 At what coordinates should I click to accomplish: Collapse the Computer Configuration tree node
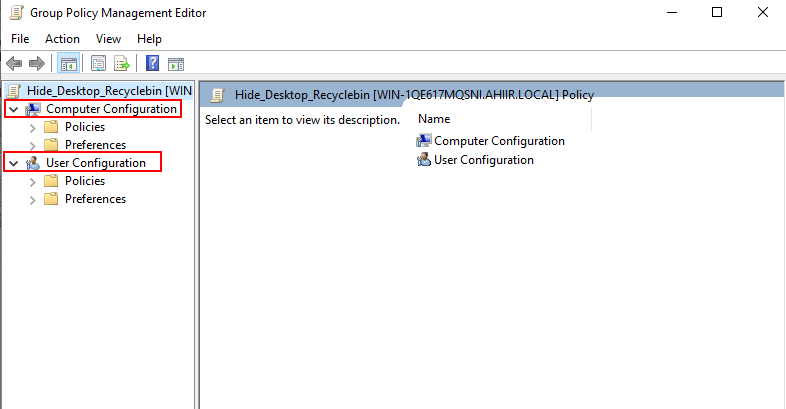click(14, 109)
